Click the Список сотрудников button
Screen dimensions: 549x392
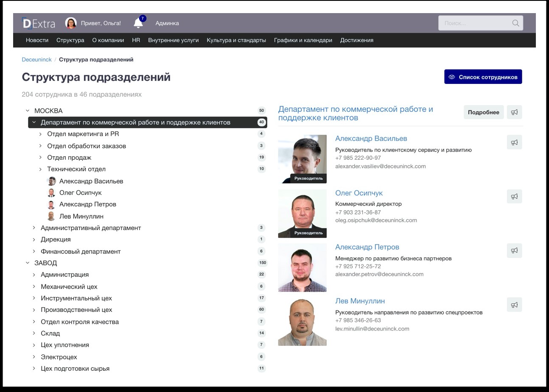pyautogui.click(x=483, y=77)
